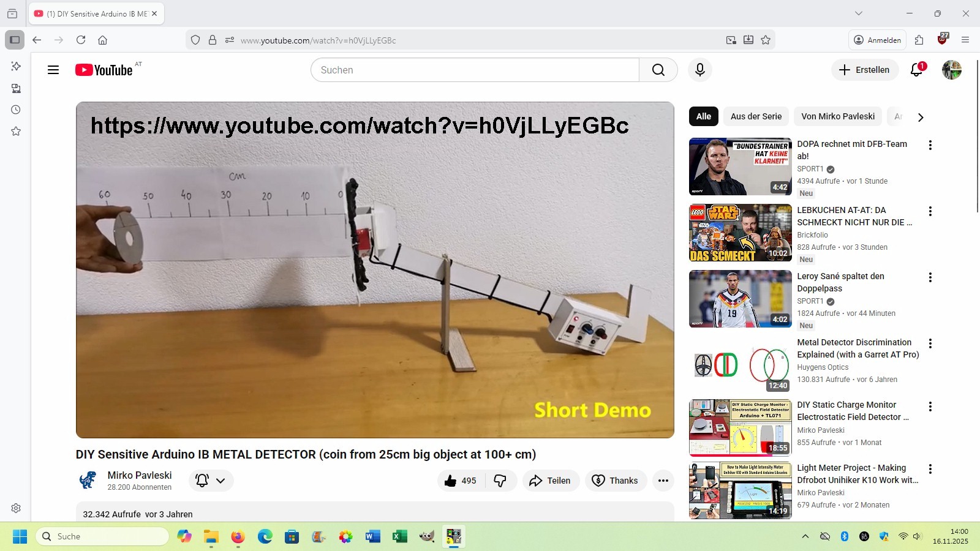Screen dimensions: 980x551
Task: Reload the page in the browser toolbar
Action: tap(81, 40)
